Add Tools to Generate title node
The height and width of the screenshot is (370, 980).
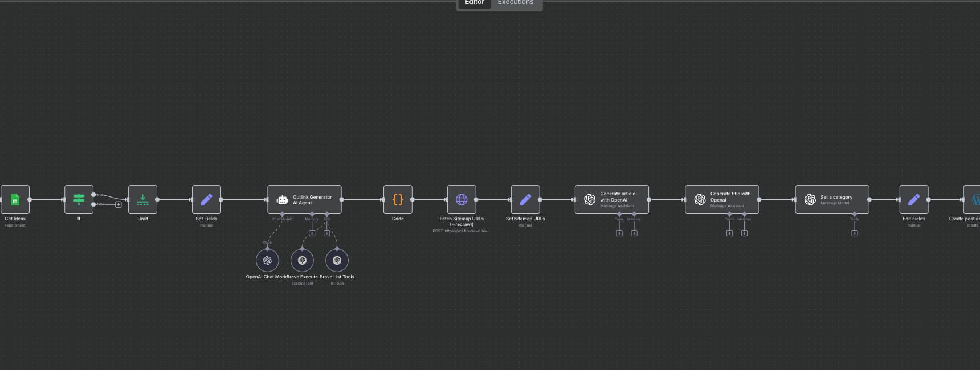[x=729, y=233]
